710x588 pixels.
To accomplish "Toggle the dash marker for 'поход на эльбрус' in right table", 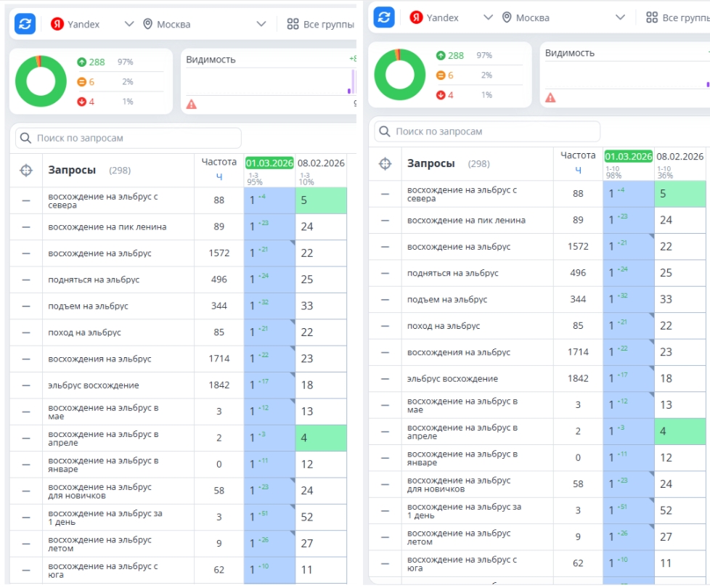I will point(385,326).
